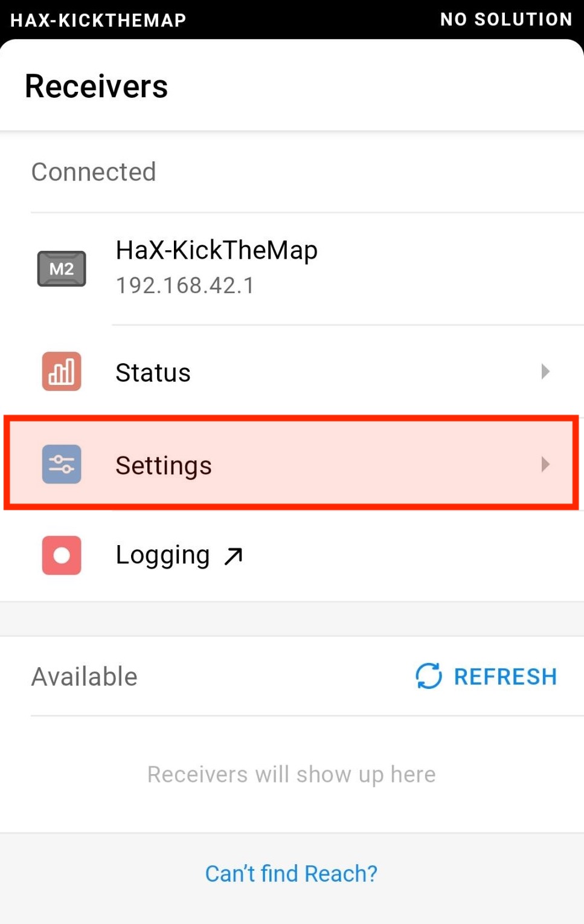Select Logging for HaX-KickTheMap
This screenshot has width=584, height=924.
point(162,554)
